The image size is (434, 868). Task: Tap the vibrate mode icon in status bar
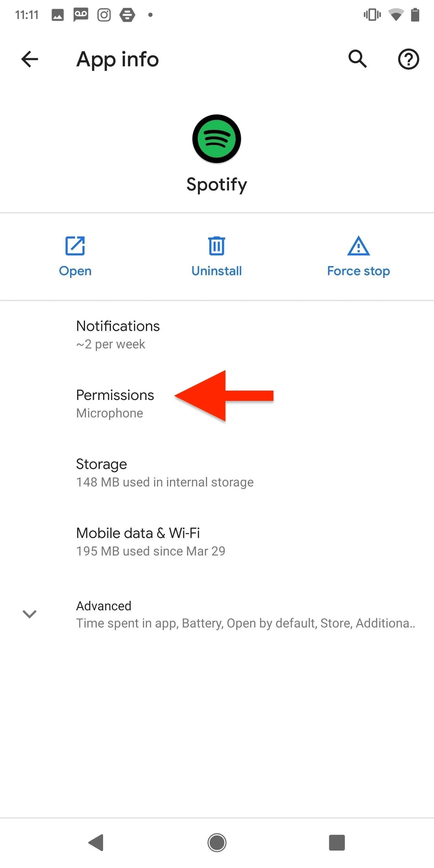point(372,15)
